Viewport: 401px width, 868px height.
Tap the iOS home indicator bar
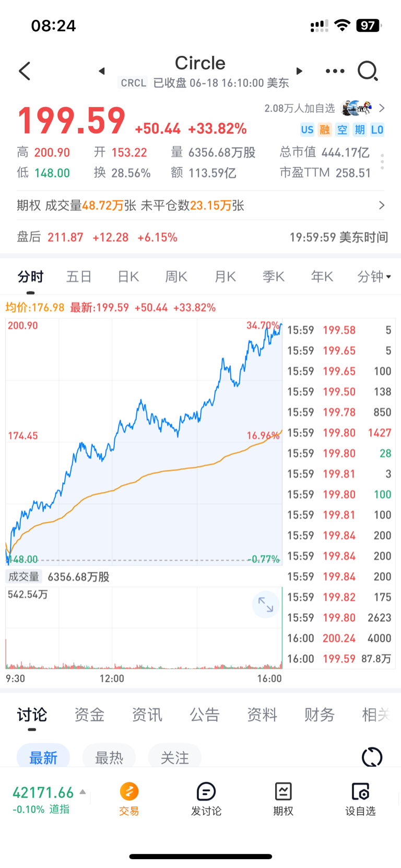[200, 857]
